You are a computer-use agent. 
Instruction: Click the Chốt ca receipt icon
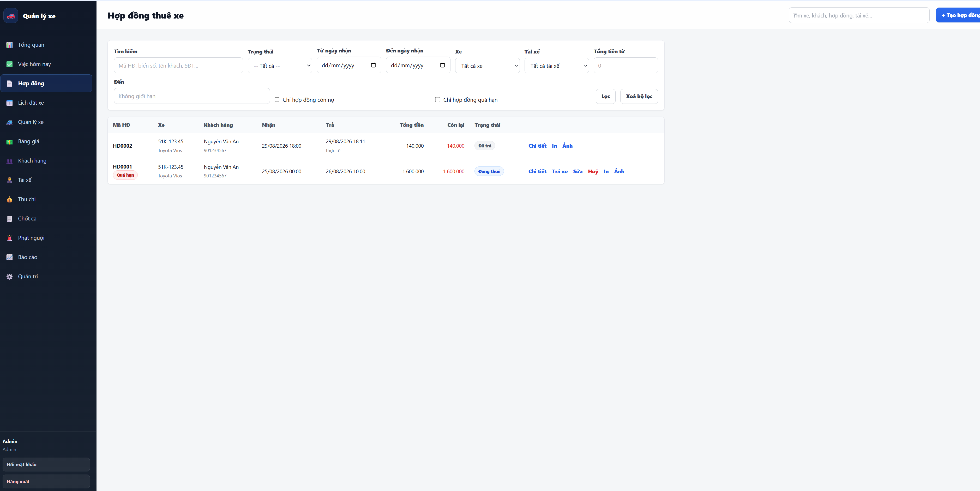coord(9,219)
